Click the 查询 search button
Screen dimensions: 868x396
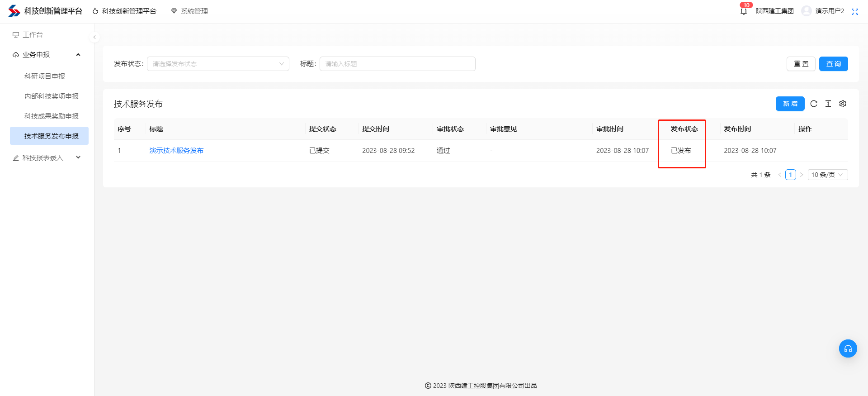(x=833, y=64)
